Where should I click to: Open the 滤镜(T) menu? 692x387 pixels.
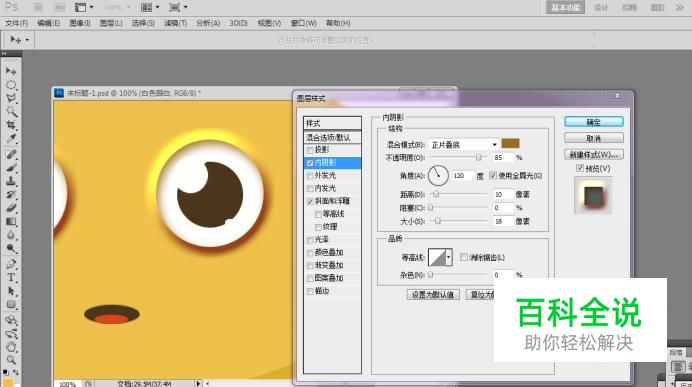[x=176, y=23]
